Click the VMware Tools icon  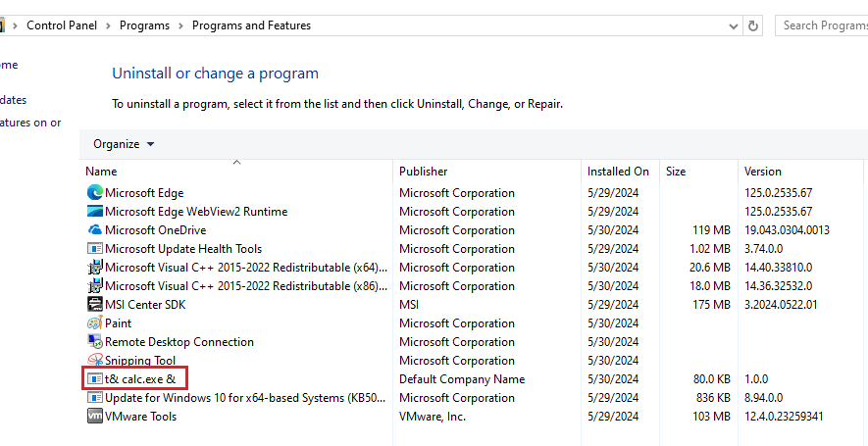click(x=95, y=417)
